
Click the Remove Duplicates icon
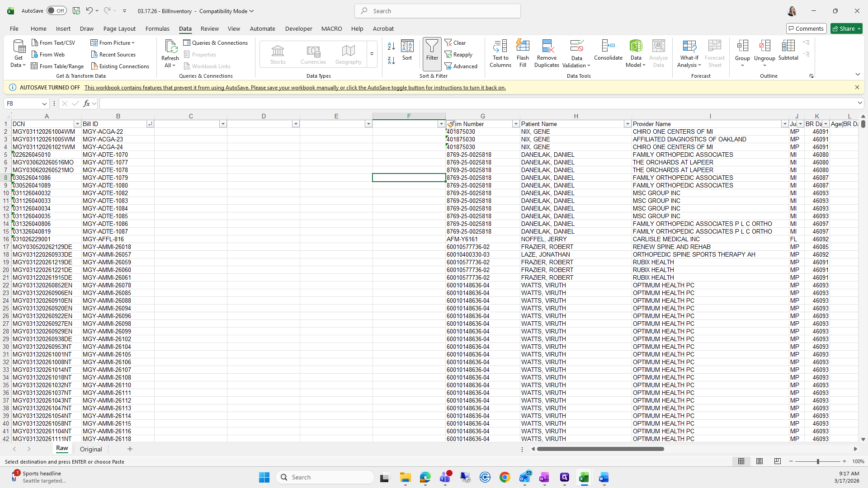[x=547, y=46]
